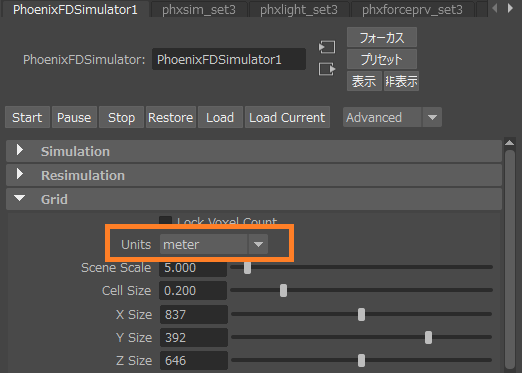Open the Advanced mode dropdown
Screen dimensions: 522x373
click(x=392, y=117)
